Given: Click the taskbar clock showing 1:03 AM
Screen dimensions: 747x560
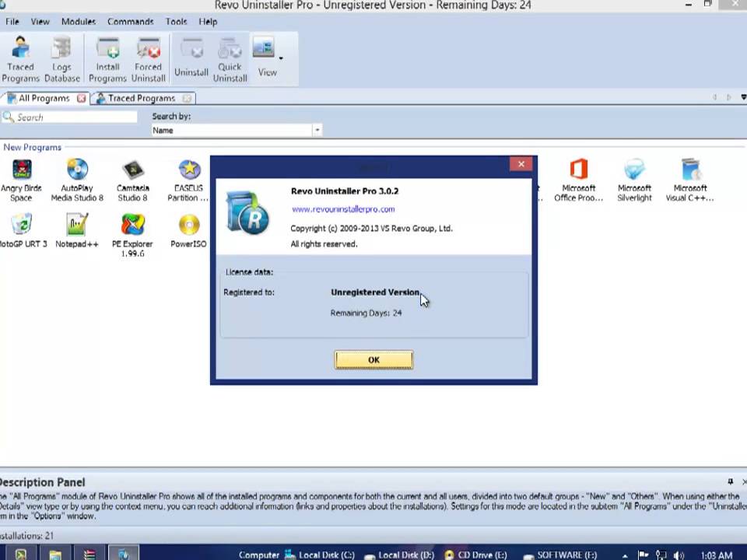Looking at the screenshot, I should coord(717,555).
